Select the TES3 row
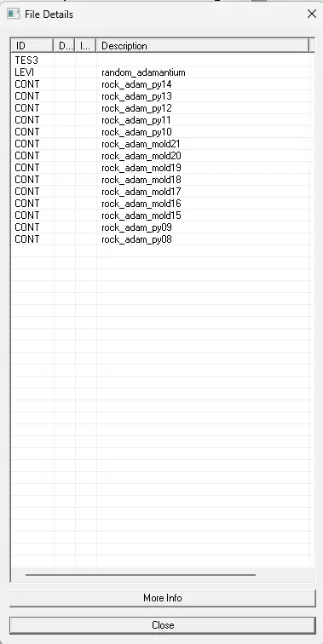 (162, 60)
